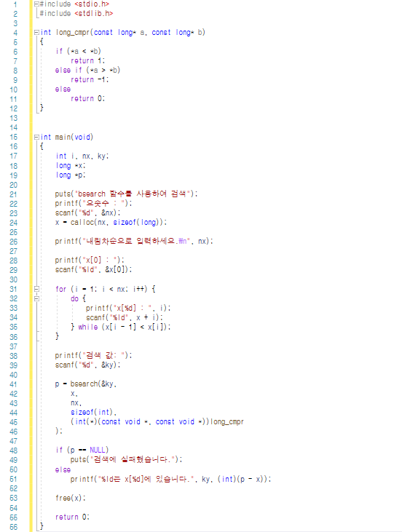Click line number 41 in the gutter
This screenshot has width=402, height=532.
14,384
